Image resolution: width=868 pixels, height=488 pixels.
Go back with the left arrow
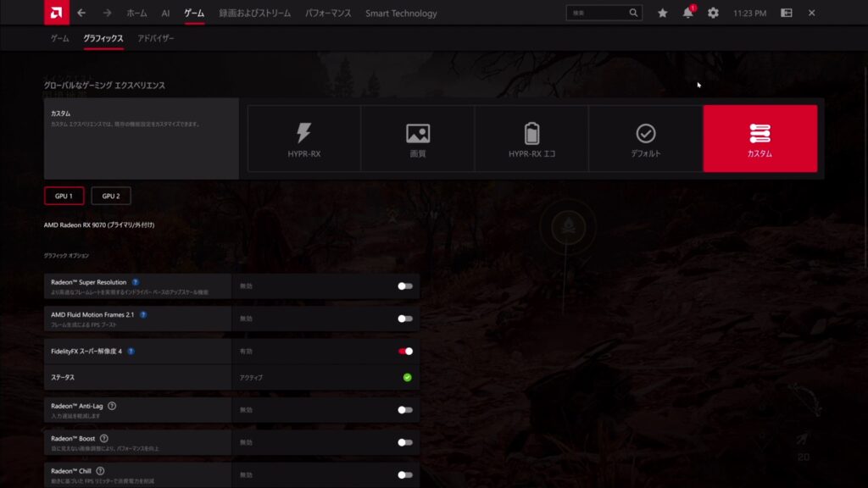click(x=81, y=13)
